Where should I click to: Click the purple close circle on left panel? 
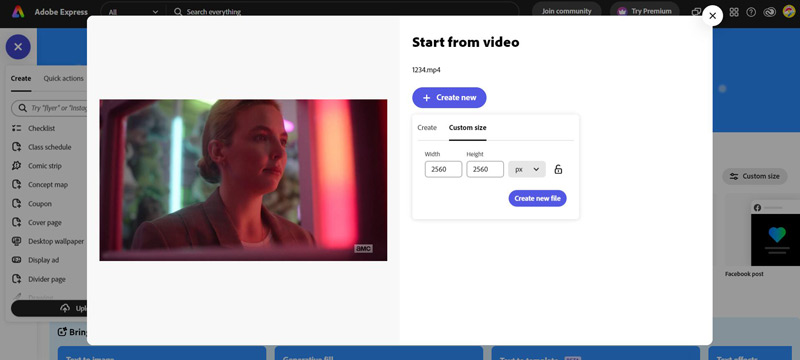[18, 47]
